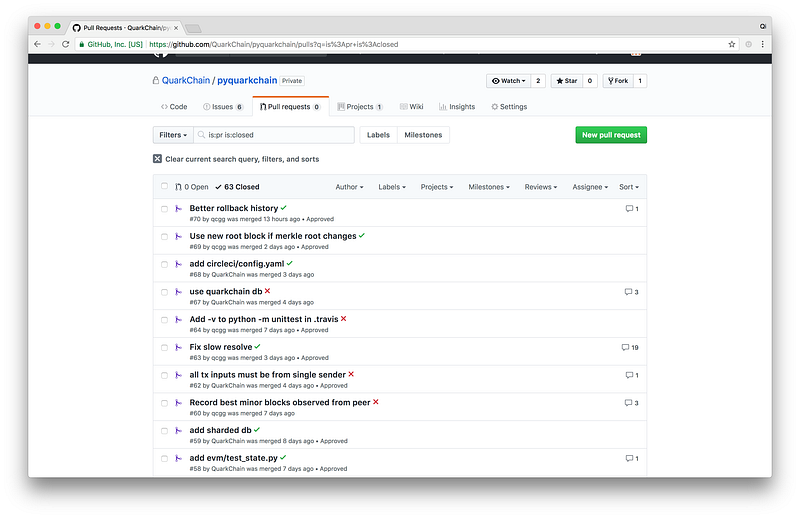
Task: Expand the Milestones filter dropdown in list header
Action: pos(489,187)
